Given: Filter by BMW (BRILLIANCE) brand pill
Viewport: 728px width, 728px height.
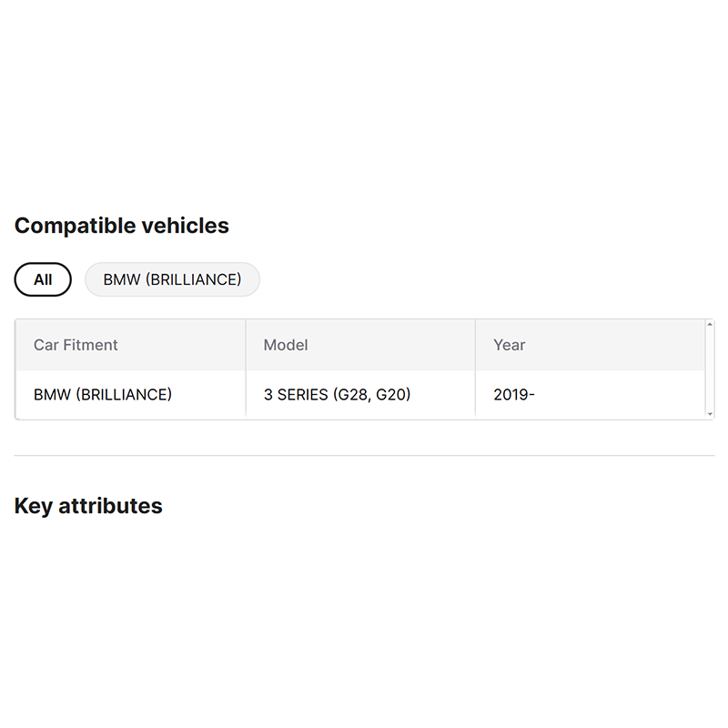Looking at the screenshot, I should point(172,280).
